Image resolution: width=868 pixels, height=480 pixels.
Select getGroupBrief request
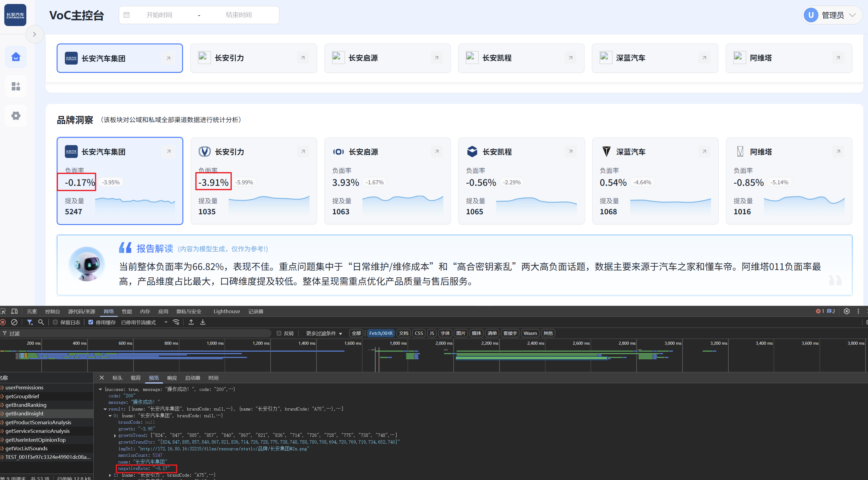pos(47,396)
